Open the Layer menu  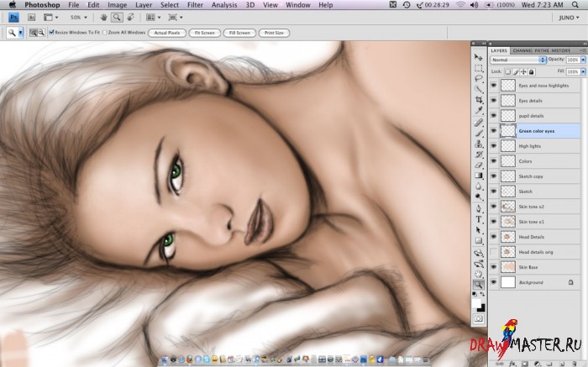coord(144,5)
